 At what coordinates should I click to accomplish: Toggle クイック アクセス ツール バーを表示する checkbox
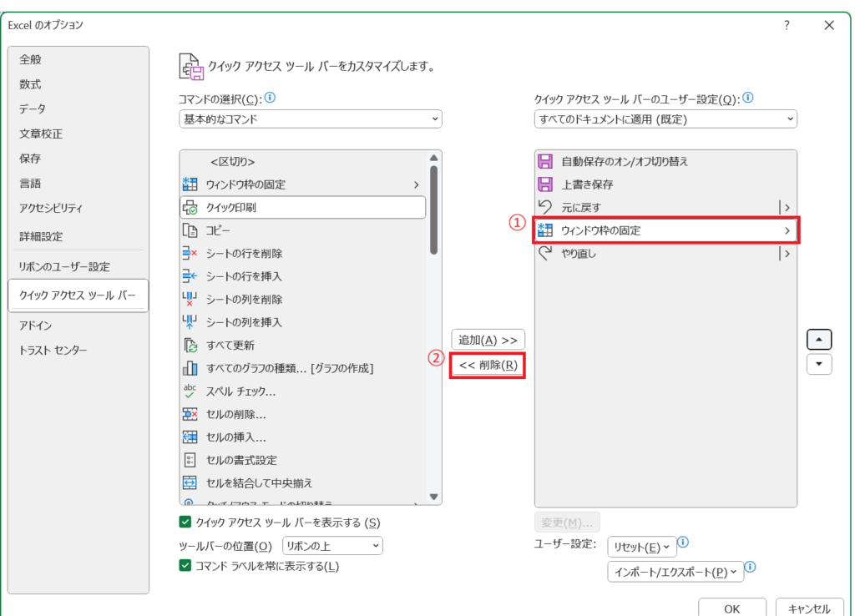(185, 523)
